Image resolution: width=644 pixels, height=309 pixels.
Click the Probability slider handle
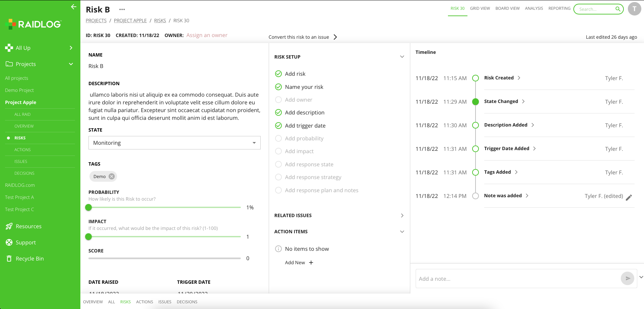[x=88, y=207]
